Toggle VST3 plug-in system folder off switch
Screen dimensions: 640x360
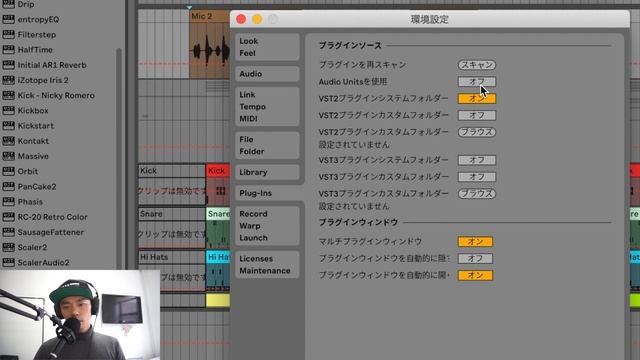click(x=476, y=160)
